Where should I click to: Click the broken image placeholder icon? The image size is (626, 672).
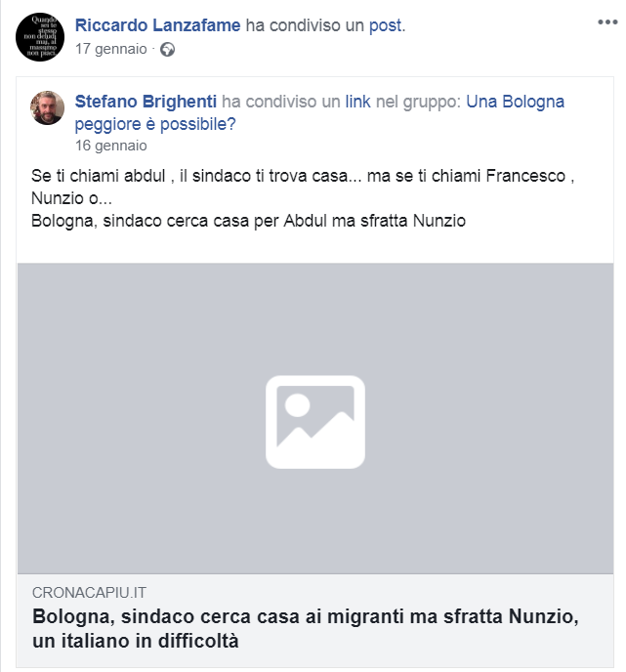pyautogui.click(x=315, y=422)
